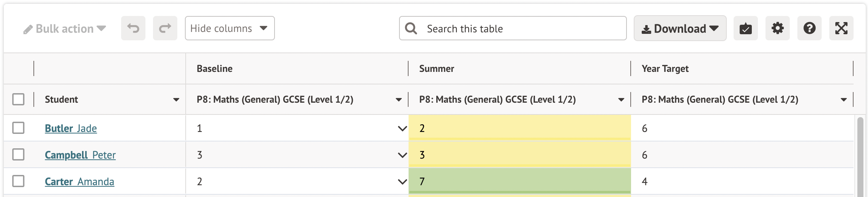The image size is (868, 197).
Task: Open the Bulk action menu
Action: pos(65,29)
